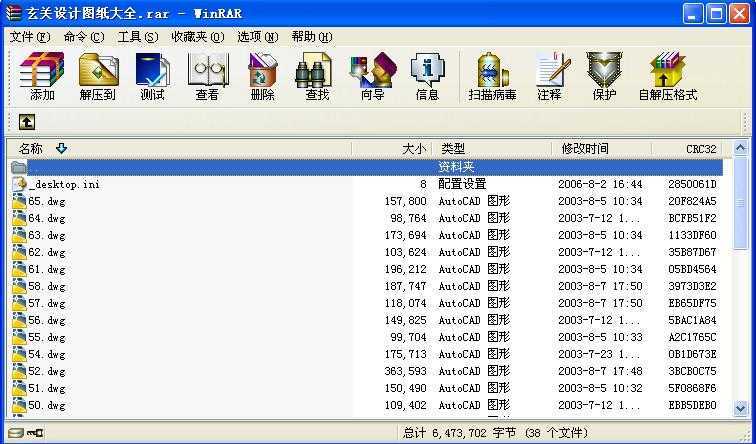The image size is (756, 444).
Task: Open the Help (帮助) menu
Action: click(311, 37)
